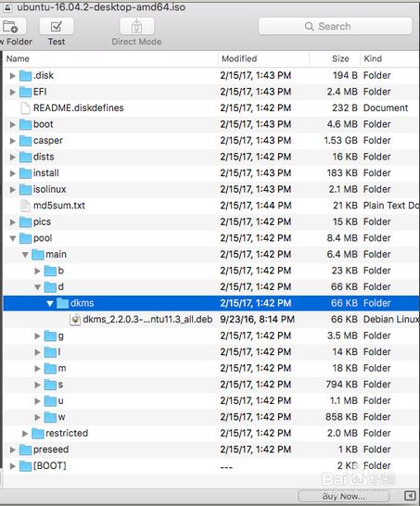Expand the u folder
The height and width of the screenshot is (506, 420).
[37, 400]
